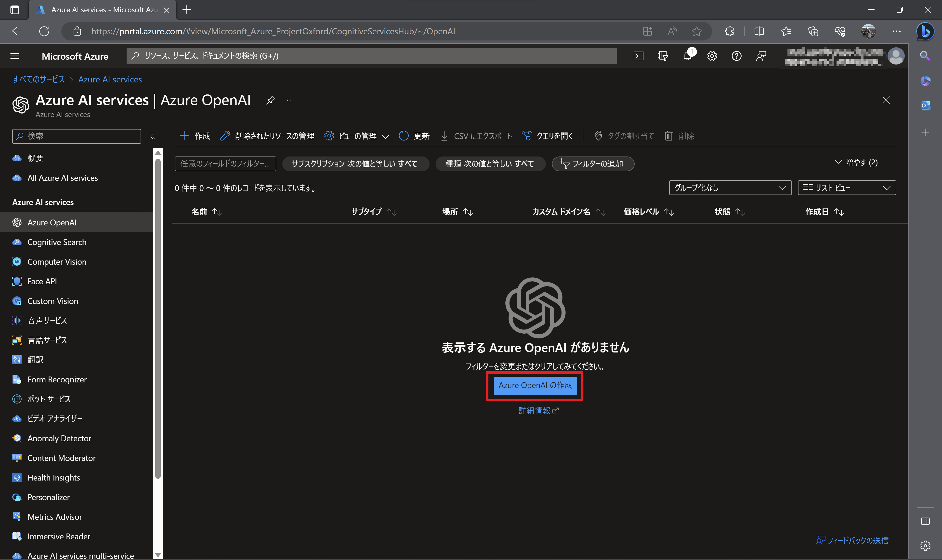Expand 増やす (2) filters
Image resolution: width=942 pixels, height=560 pixels.
click(x=856, y=162)
